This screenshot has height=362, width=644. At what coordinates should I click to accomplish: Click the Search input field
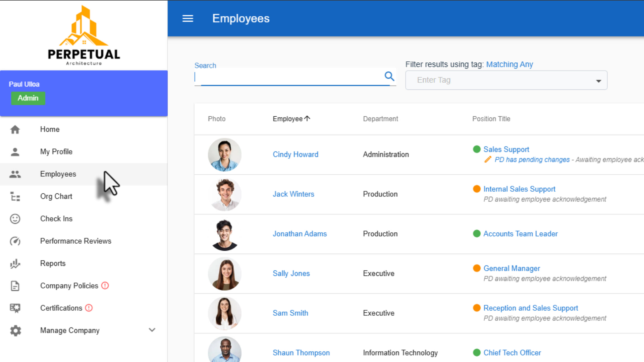click(288, 77)
